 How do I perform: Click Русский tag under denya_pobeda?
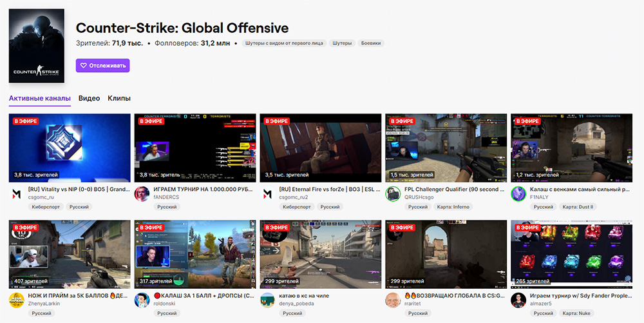292,313
